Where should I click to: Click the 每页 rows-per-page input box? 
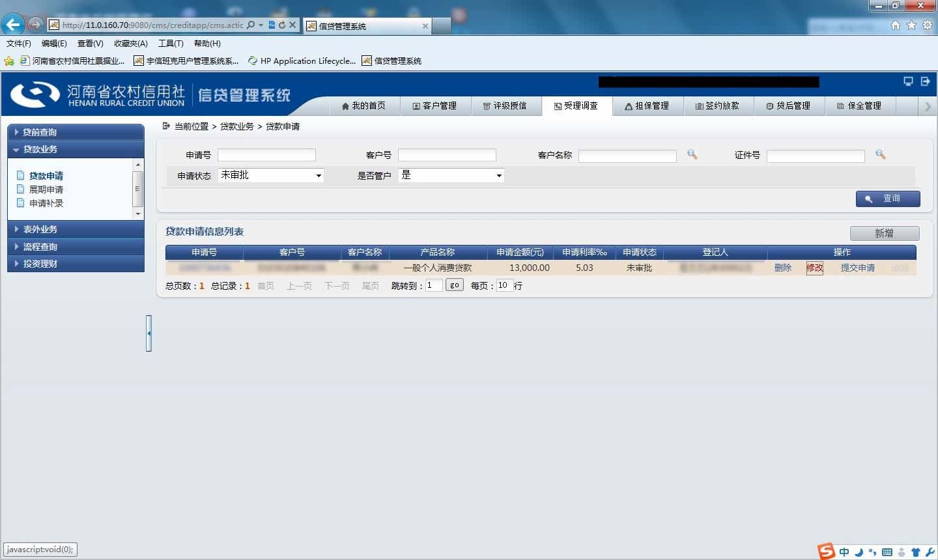click(x=504, y=285)
